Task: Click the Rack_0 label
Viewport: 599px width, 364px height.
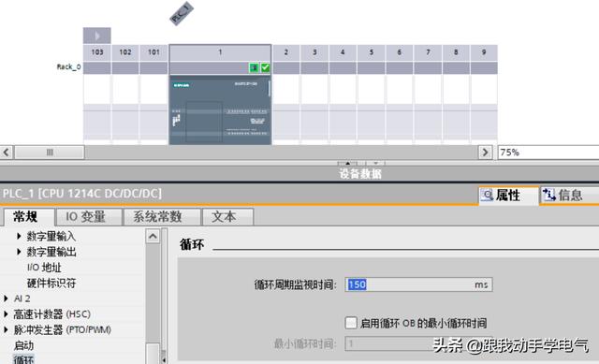Action: click(68, 66)
